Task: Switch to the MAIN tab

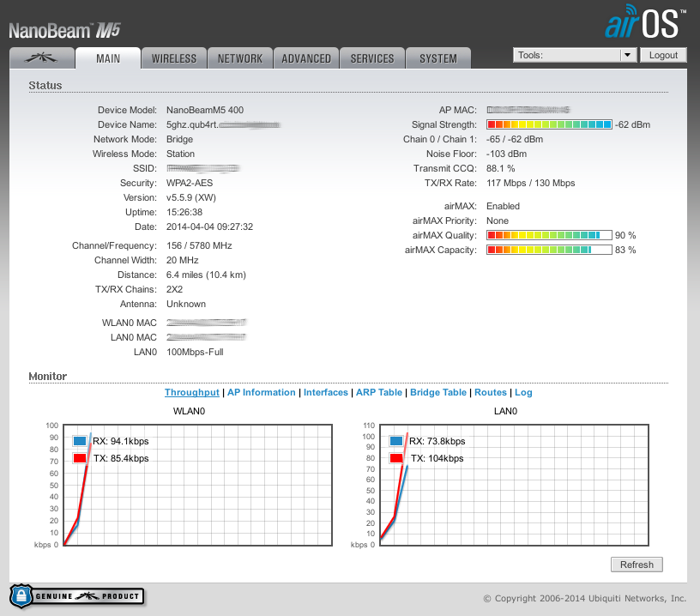Action: click(x=108, y=58)
